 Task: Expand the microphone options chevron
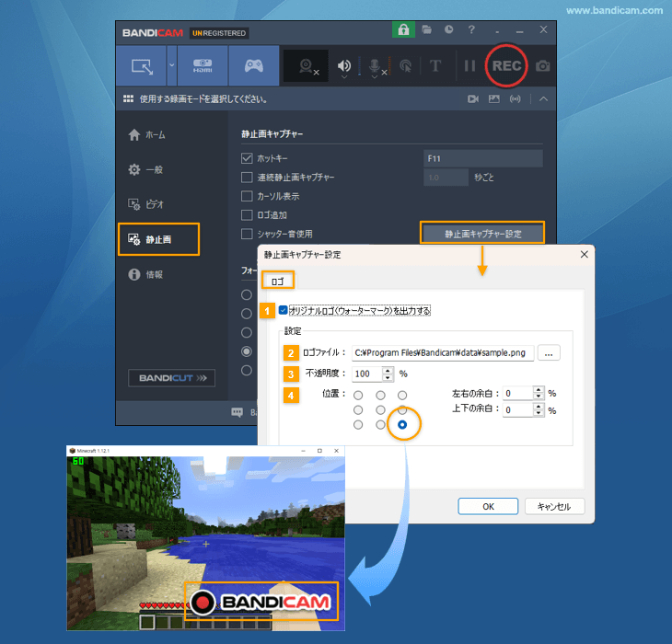(x=374, y=77)
